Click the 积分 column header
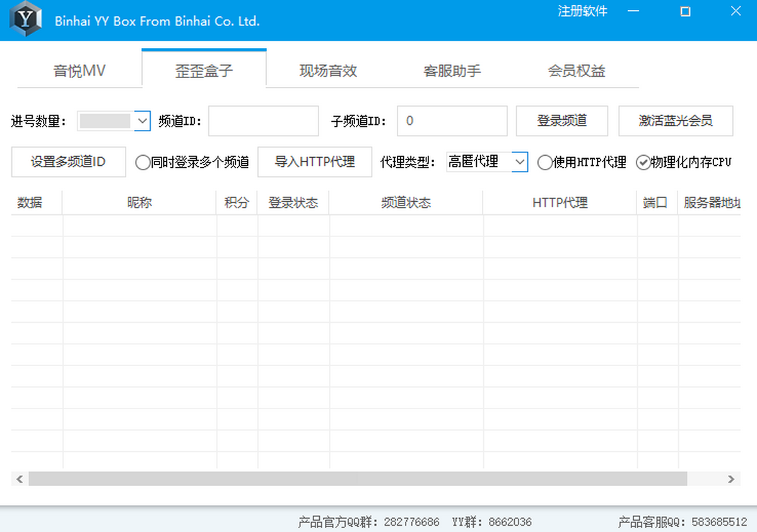 tap(237, 202)
